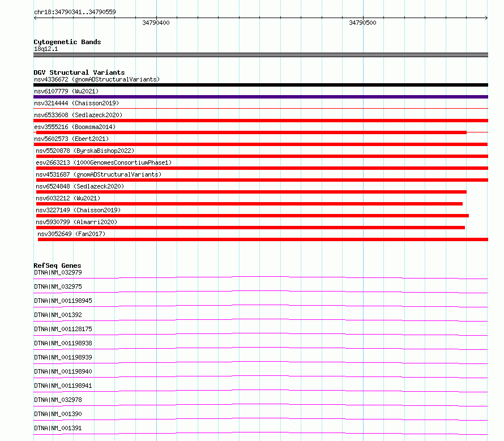The image size is (504, 441).
Task: Click the purple nsv6107779 variant bar
Action: click(x=260, y=97)
